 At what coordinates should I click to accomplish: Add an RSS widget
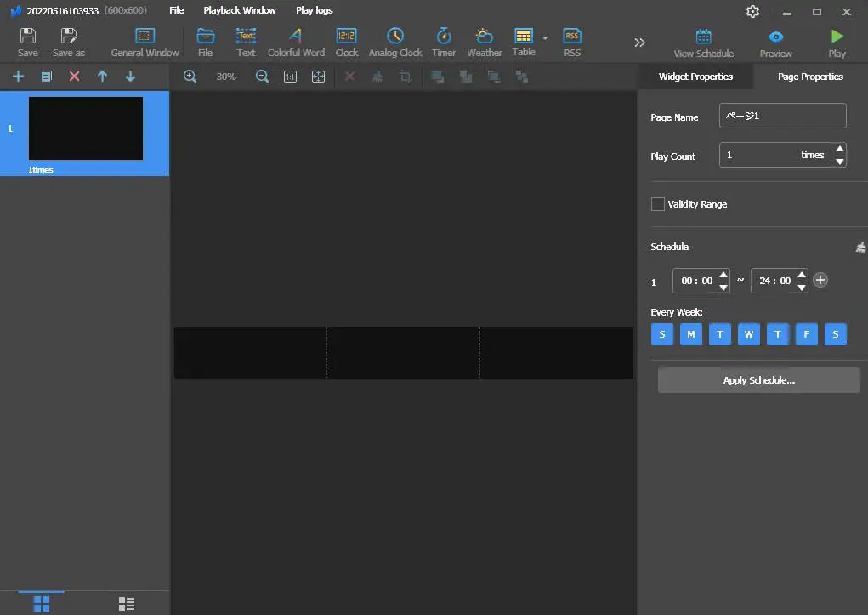coord(571,40)
